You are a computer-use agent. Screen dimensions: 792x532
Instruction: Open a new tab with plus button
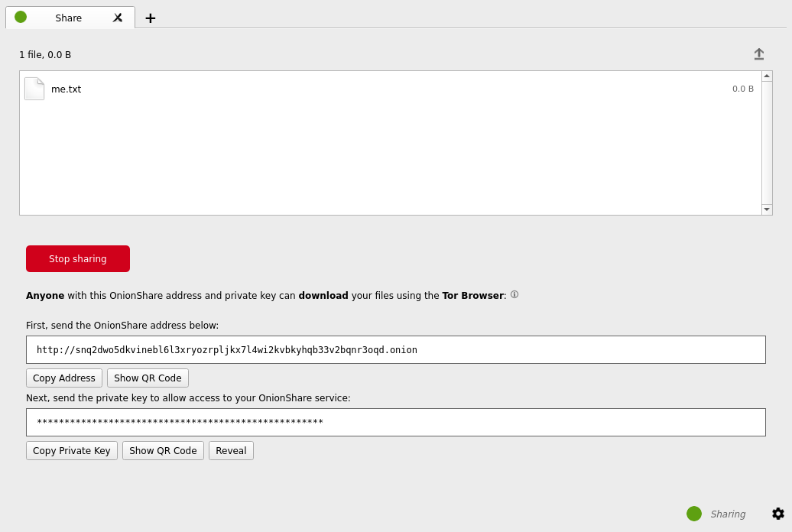151,18
